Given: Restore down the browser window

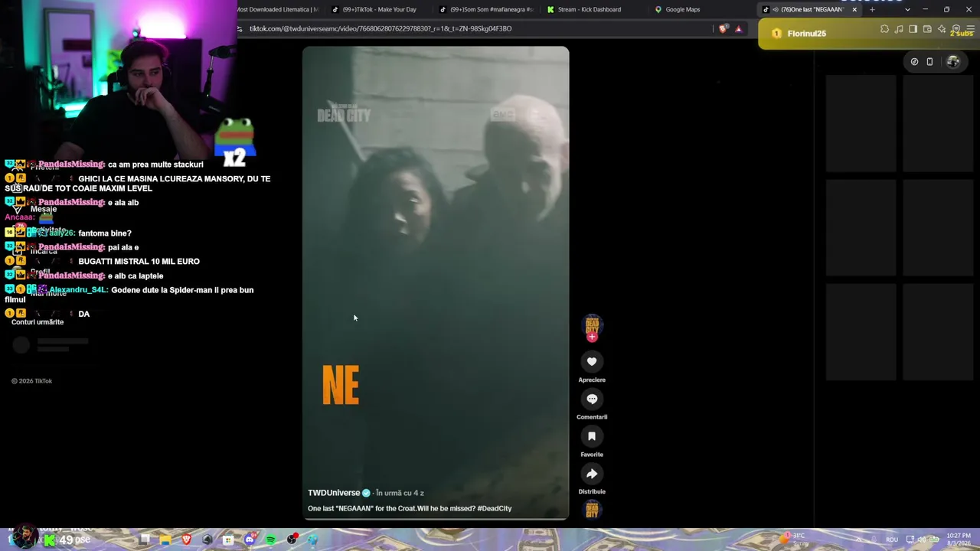Looking at the screenshot, I should (947, 10).
